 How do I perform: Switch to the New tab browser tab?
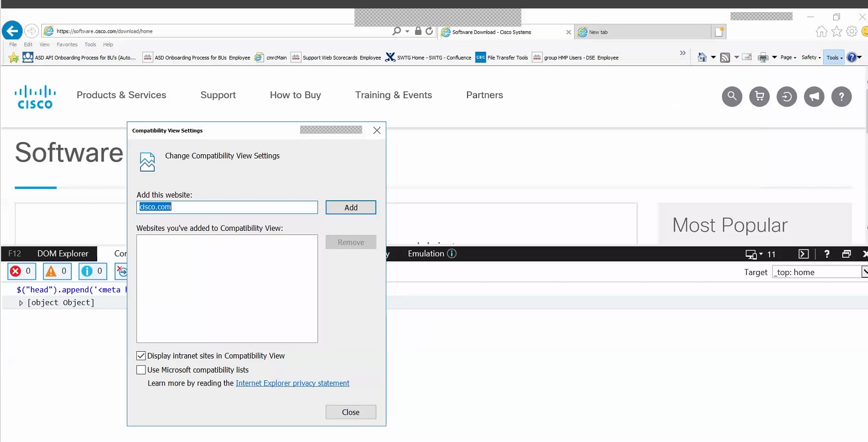[643, 32]
